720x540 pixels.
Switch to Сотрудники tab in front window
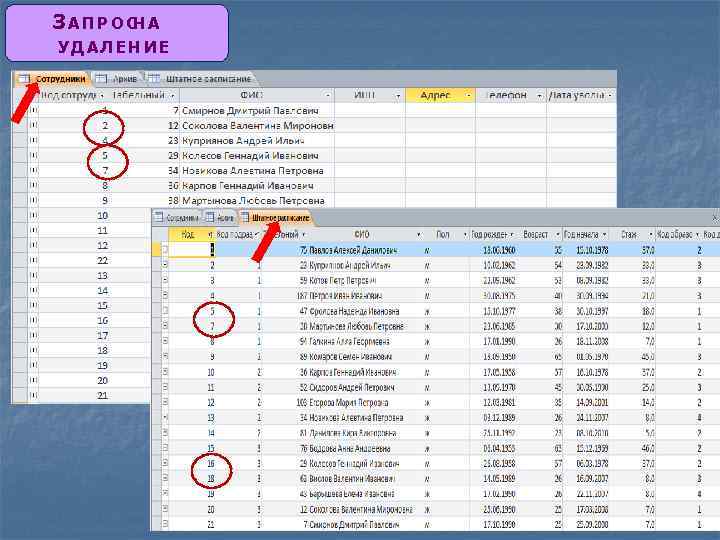point(177,218)
